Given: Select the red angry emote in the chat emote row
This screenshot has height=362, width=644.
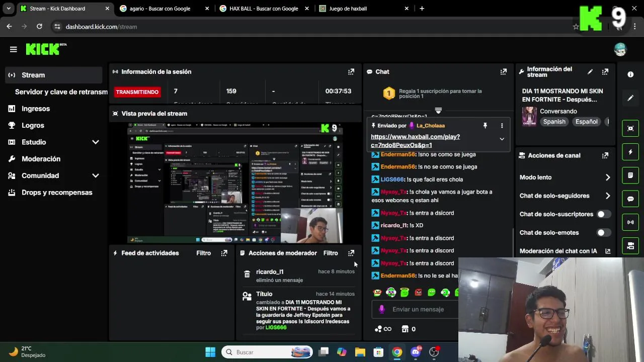Looking at the screenshot, I should pyautogui.click(x=418, y=292).
